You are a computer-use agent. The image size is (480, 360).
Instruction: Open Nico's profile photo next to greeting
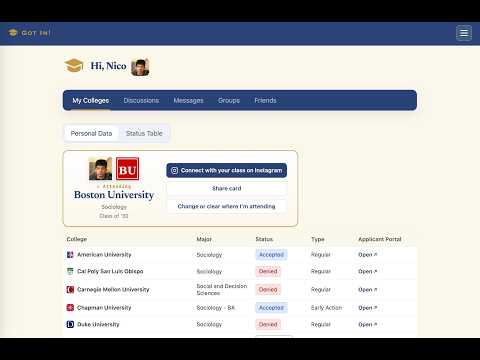(x=140, y=67)
